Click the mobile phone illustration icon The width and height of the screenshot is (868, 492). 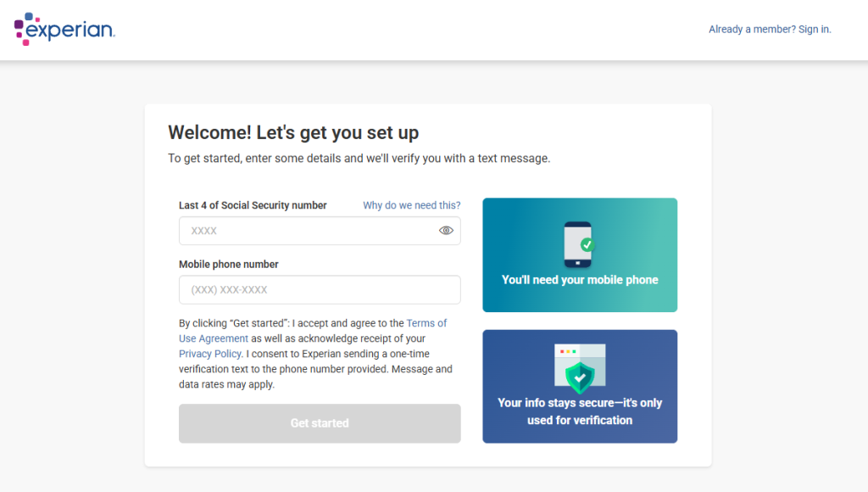pos(576,244)
